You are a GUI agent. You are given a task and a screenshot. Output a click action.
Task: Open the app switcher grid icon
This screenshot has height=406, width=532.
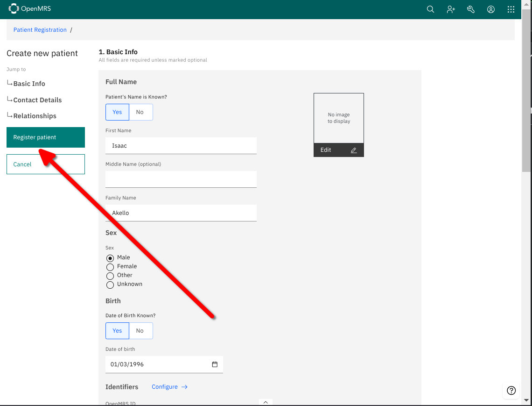pos(511,9)
